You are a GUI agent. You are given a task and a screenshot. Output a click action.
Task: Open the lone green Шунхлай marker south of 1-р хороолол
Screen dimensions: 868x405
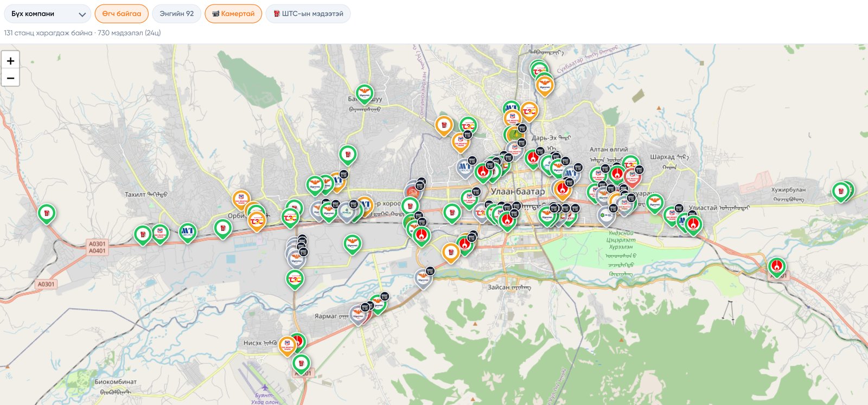click(353, 245)
